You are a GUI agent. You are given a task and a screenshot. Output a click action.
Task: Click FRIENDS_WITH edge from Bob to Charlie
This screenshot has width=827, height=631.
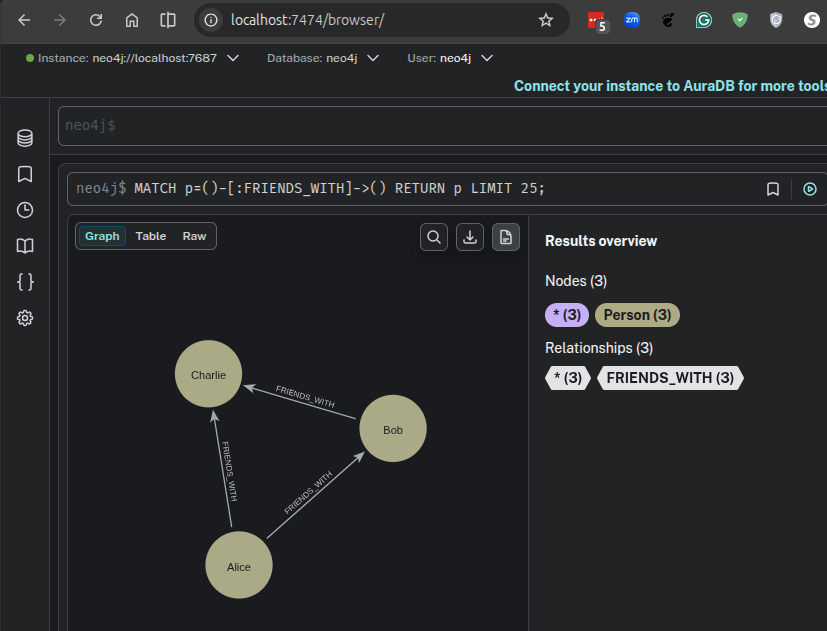coord(301,403)
